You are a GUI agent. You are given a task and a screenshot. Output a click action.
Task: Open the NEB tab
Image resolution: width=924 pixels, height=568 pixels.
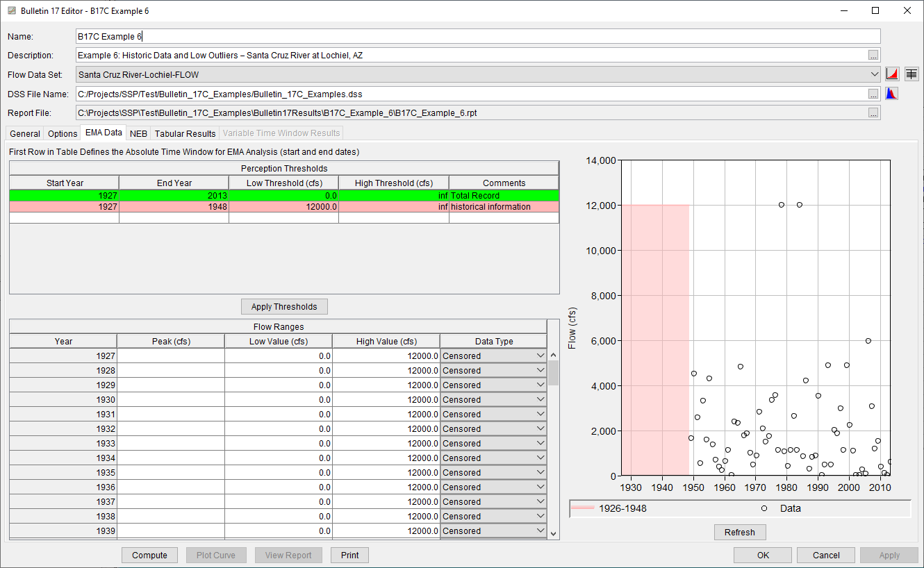(x=138, y=133)
